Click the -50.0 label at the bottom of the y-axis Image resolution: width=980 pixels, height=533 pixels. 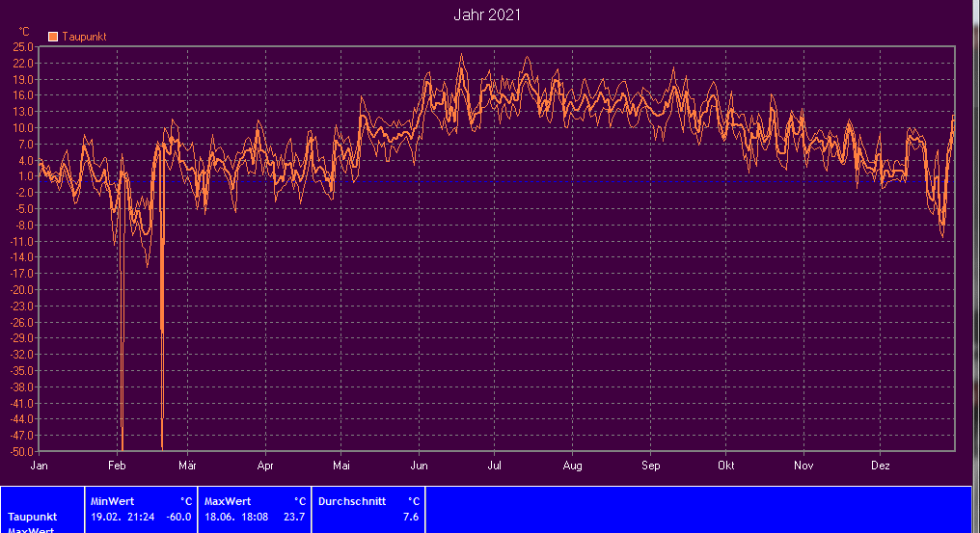[22, 451]
